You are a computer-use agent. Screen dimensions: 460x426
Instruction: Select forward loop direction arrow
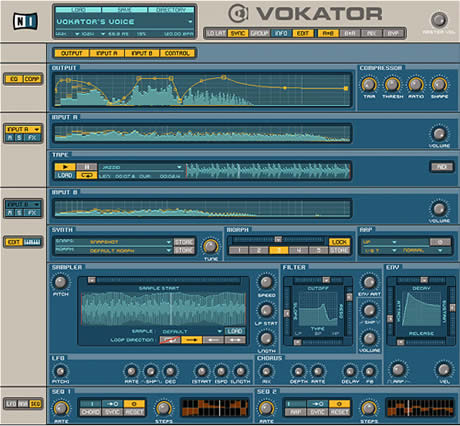point(192,340)
